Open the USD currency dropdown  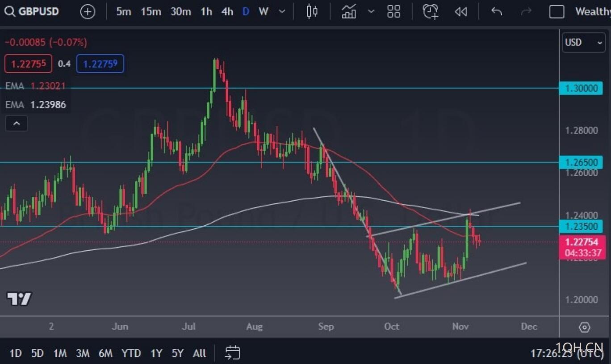click(x=583, y=43)
